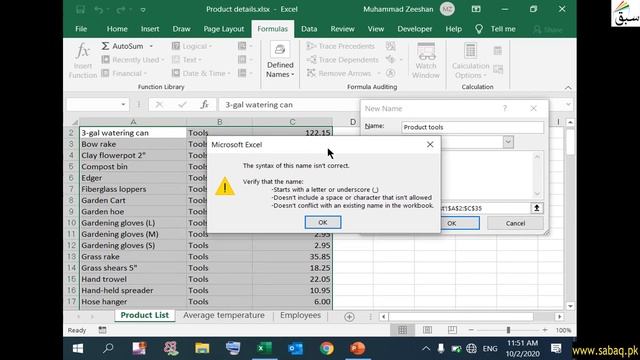
Task: Click the formula bar fx icon
Action: click(204, 105)
